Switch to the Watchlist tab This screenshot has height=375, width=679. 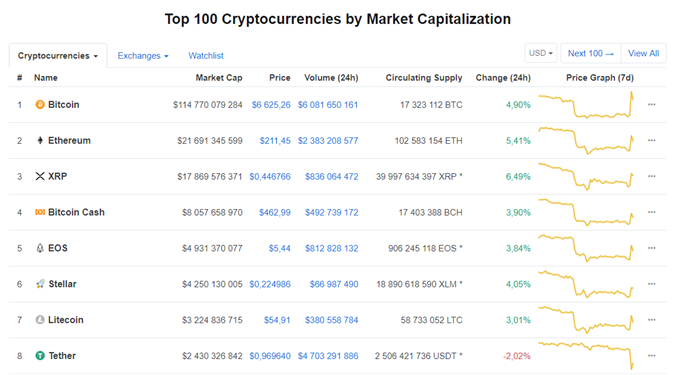(x=206, y=56)
